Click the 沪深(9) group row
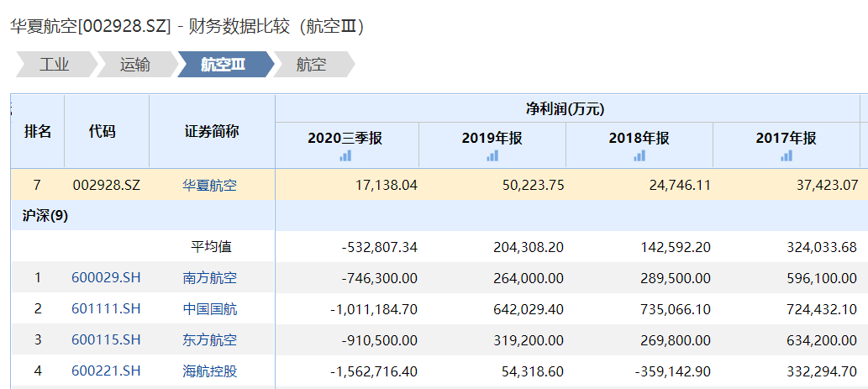This screenshot has width=868, height=389. pos(45,216)
